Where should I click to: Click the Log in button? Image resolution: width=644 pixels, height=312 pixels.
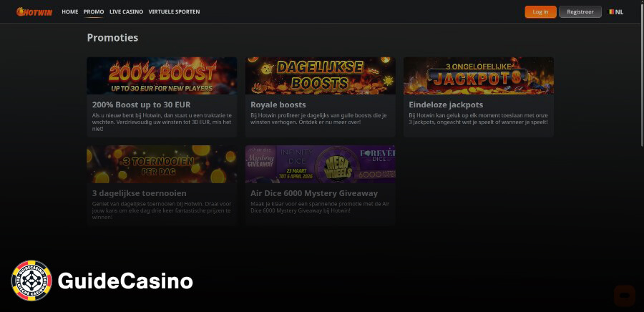pos(540,12)
